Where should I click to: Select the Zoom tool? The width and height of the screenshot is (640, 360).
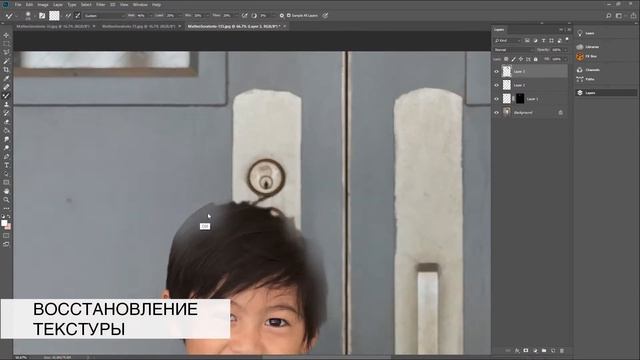click(x=6, y=200)
